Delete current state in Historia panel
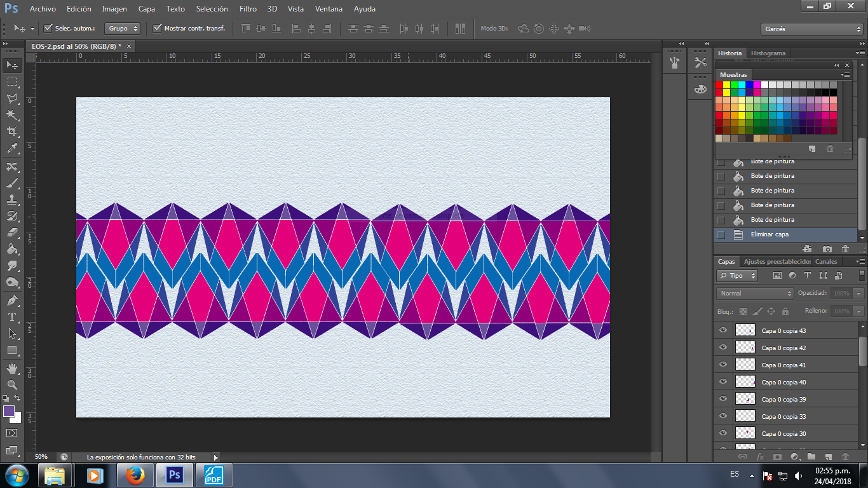The height and width of the screenshot is (488, 868). click(x=845, y=249)
